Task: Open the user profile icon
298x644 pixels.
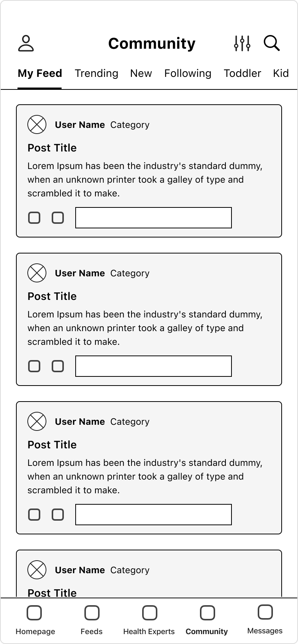Action: [26, 43]
